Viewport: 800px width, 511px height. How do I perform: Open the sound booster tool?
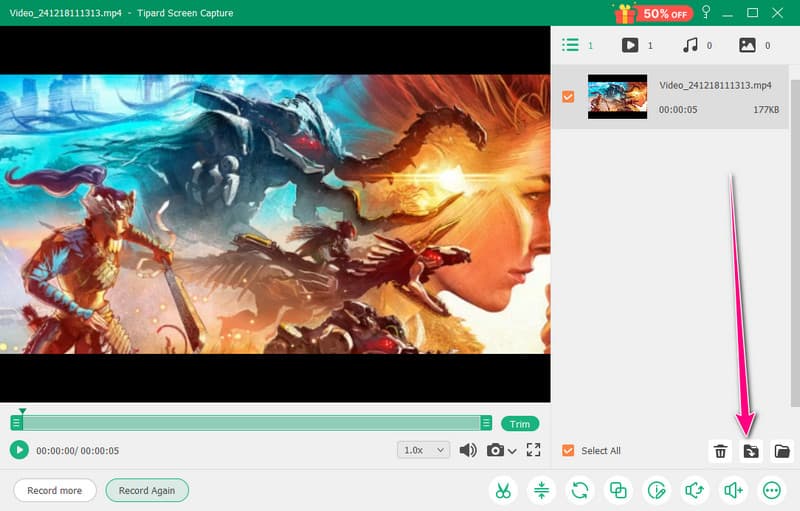point(733,491)
